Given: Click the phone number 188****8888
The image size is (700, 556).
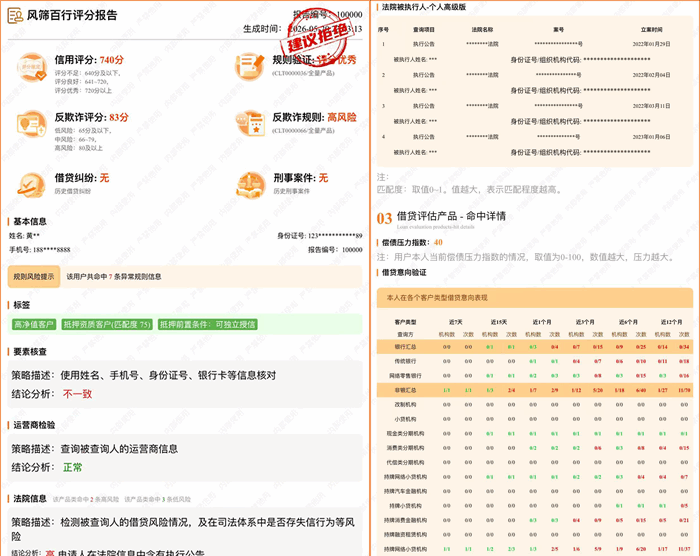Looking at the screenshot, I should point(52,250).
